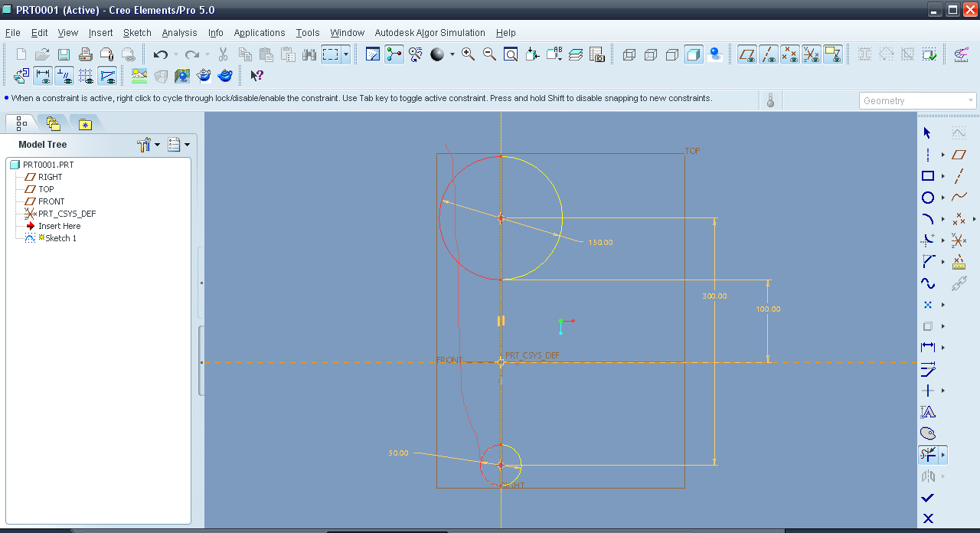
Task: Open the Sketch menu
Action: (137, 33)
